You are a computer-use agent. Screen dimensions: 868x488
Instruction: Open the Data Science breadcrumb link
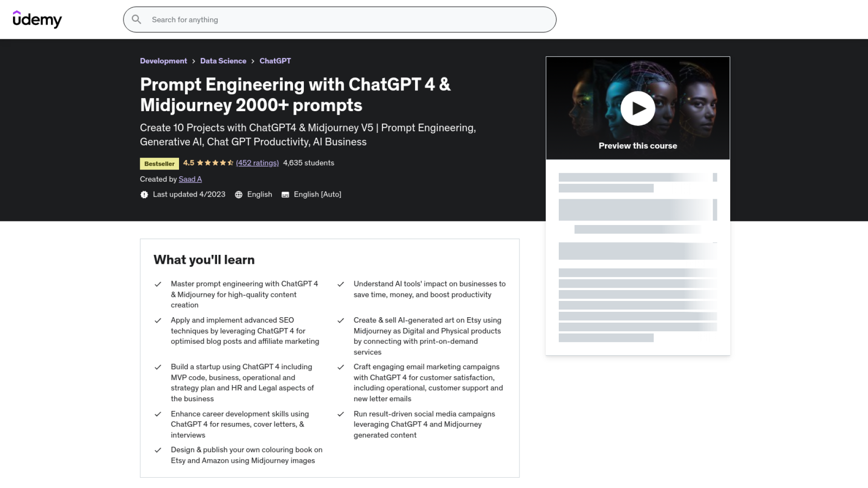pos(223,61)
